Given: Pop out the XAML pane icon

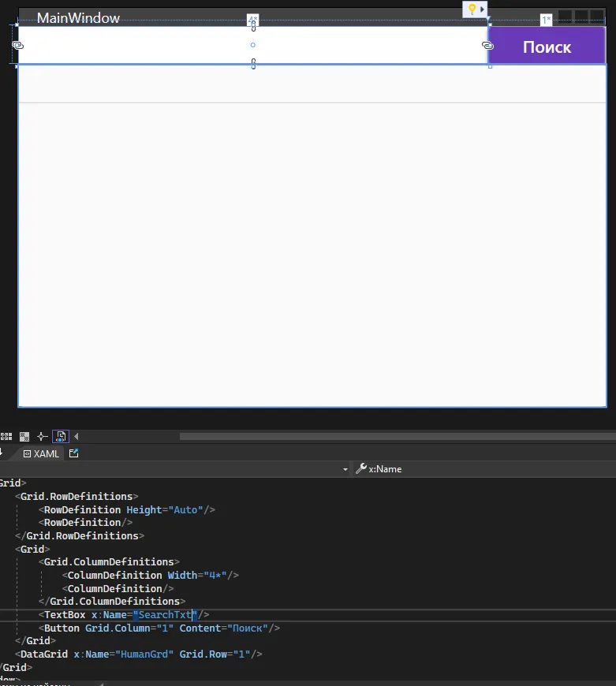Looking at the screenshot, I should pyautogui.click(x=73, y=453).
